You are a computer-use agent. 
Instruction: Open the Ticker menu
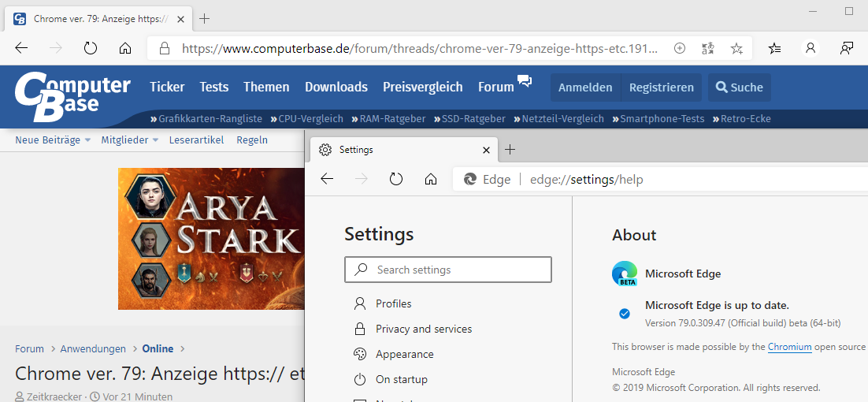[x=167, y=87]
